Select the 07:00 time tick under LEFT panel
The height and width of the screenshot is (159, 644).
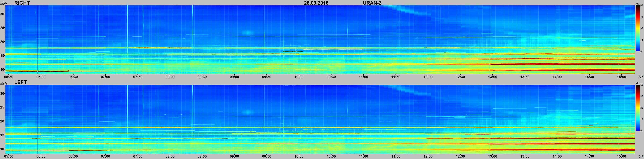click(105, 156)
